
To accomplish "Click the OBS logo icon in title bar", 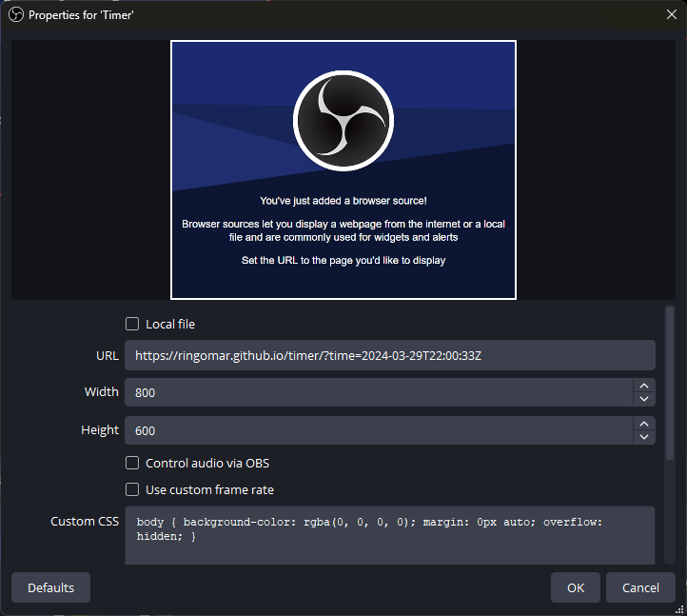I will [16, 15].
